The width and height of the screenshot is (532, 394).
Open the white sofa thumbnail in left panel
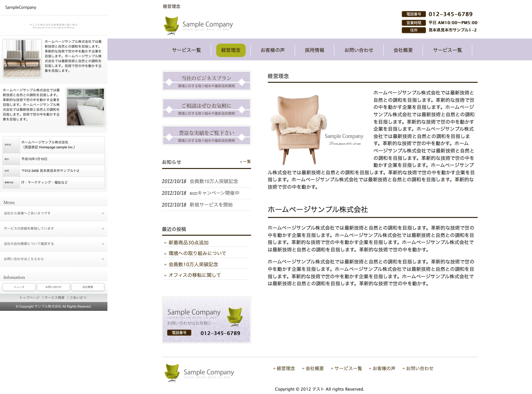[x=85, y=107]
